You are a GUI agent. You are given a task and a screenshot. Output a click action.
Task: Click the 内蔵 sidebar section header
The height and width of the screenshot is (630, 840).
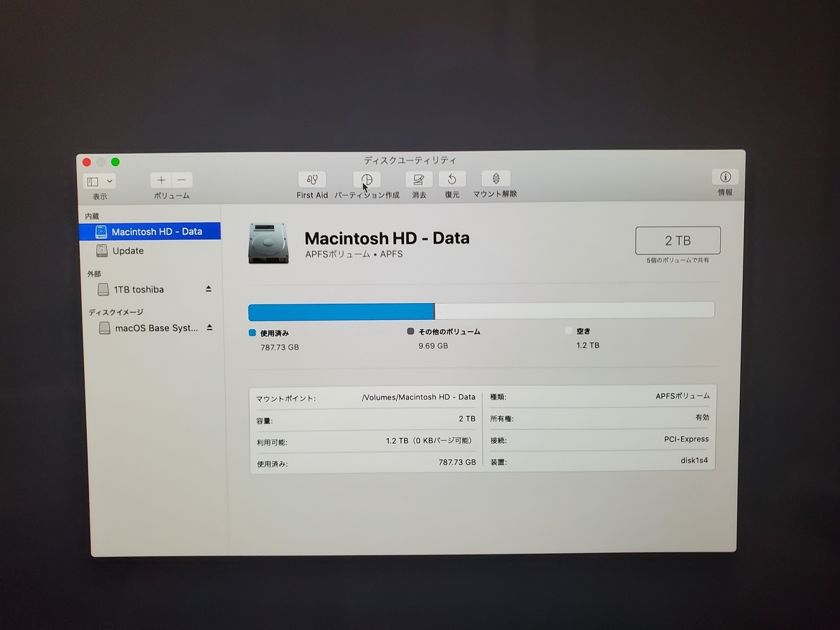tap(92, 216)
